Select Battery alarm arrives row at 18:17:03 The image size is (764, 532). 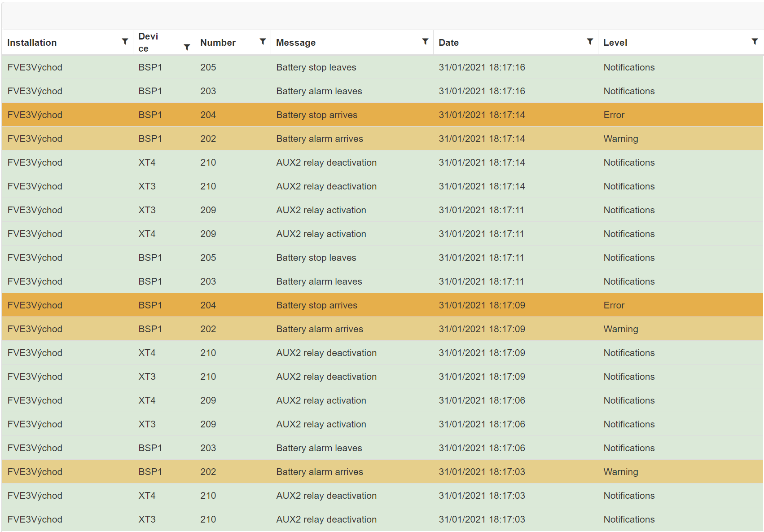point(319,472)
